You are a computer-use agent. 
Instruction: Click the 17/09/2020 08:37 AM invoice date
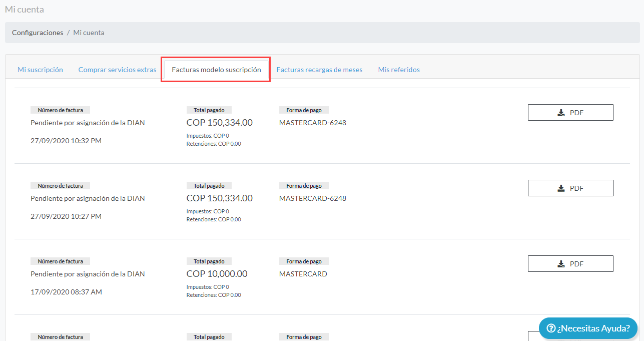66,292
